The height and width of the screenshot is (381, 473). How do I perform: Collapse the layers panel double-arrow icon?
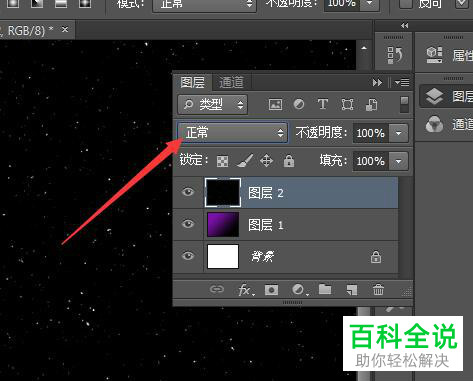tap(377, 82)
